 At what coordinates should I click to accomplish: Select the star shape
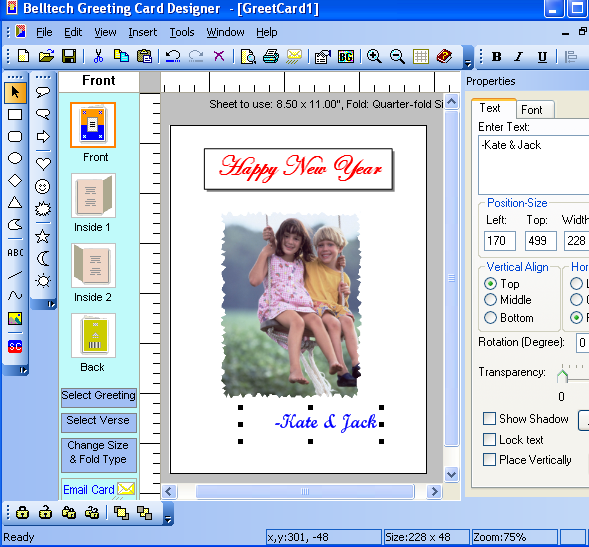click(x=43, y=236)
